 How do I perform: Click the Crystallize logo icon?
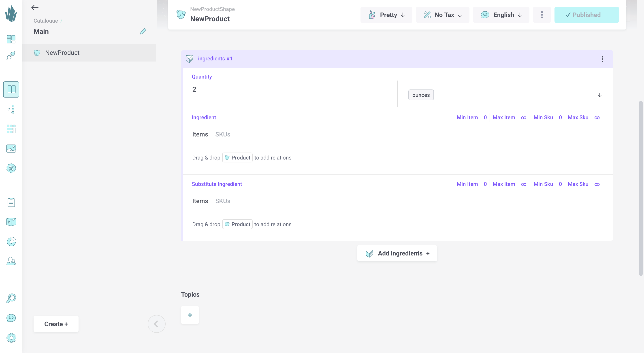[11, 14]
